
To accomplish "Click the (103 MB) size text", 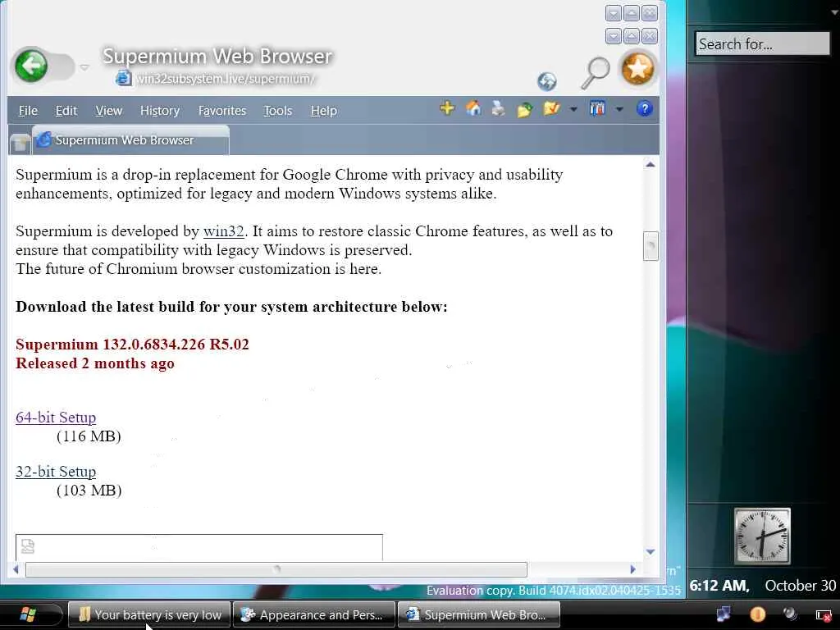I will click(x=89, y=491).
